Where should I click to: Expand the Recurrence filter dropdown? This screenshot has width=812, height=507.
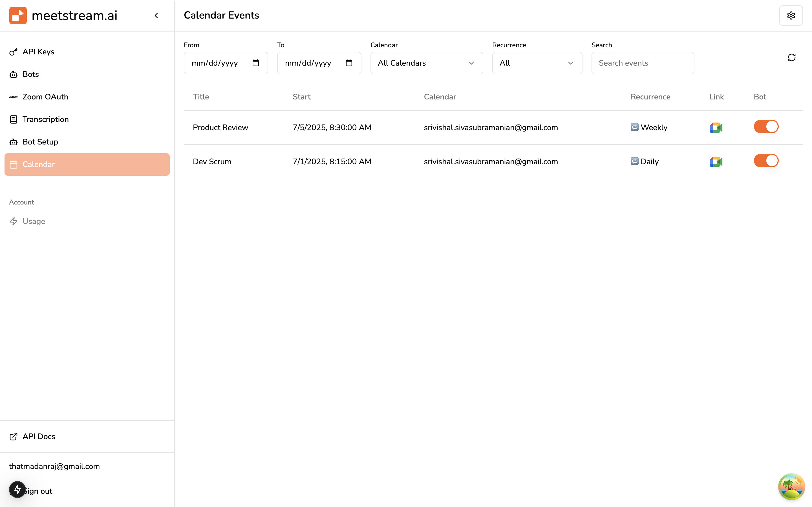(537, 63)
